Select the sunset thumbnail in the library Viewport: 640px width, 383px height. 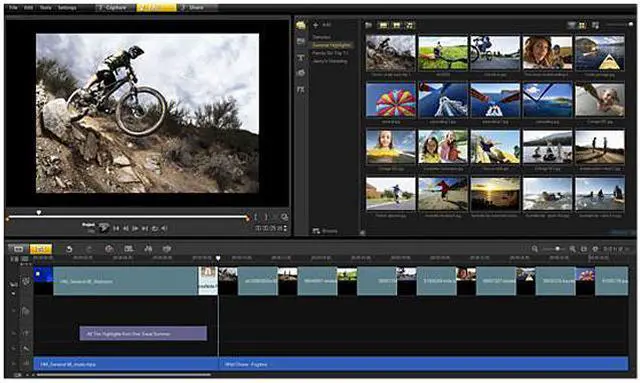(495, 194)
